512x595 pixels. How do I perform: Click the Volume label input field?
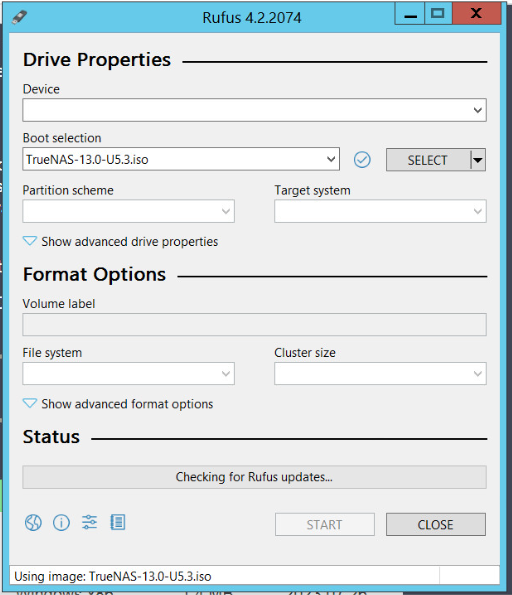point(254,324)
